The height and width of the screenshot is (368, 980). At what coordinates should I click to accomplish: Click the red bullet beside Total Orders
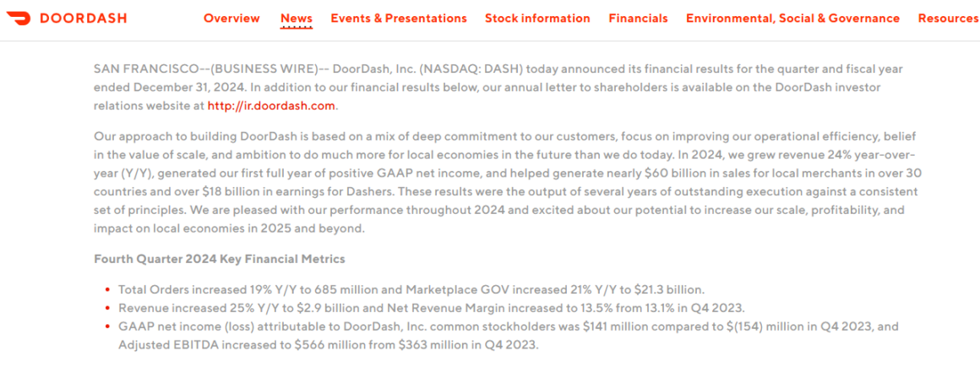tap(108, 290)
